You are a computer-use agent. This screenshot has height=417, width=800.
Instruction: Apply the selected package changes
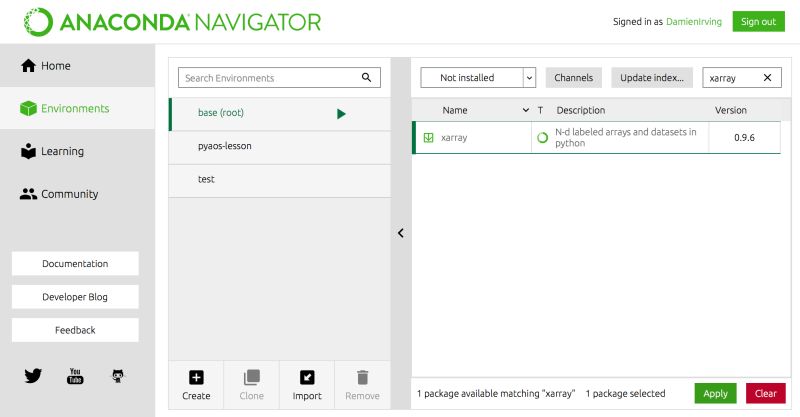[715, 394]
